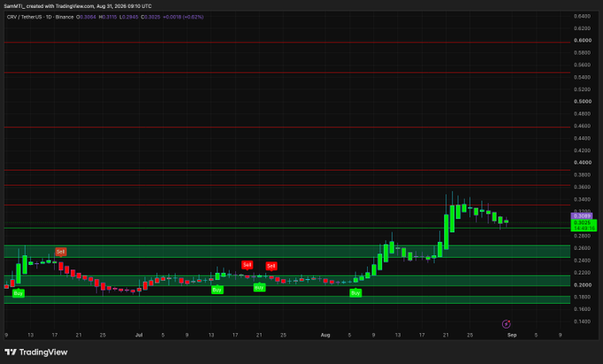Select the Sell signal label near July 19
Image resolution: width=603 pixels, height=364 pixels.
[x=247, y=265]
